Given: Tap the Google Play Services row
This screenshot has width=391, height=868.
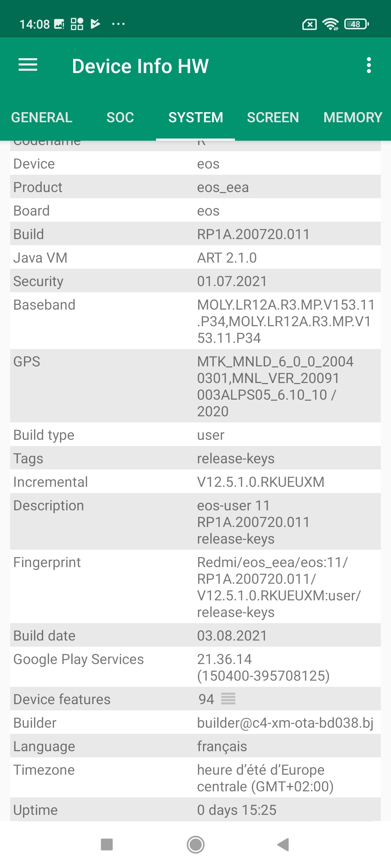Looking at the screenshot, I should click(x=195, y=667).
